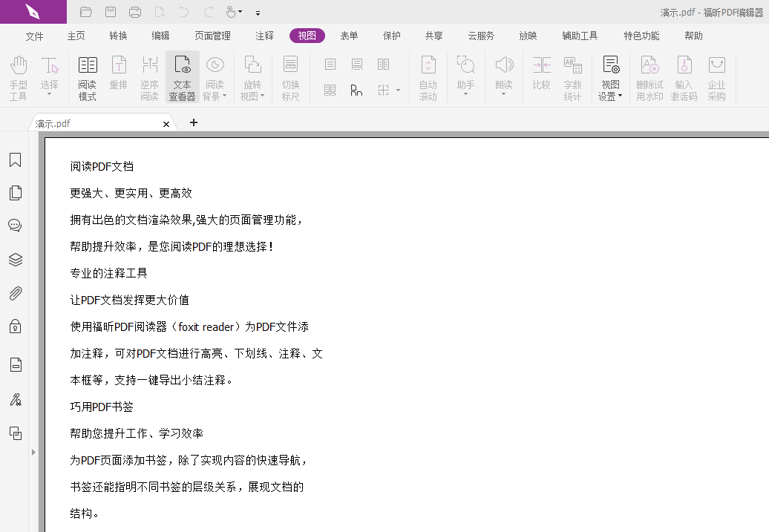Open the layers panel in the sidebar

tap(15, 259)
